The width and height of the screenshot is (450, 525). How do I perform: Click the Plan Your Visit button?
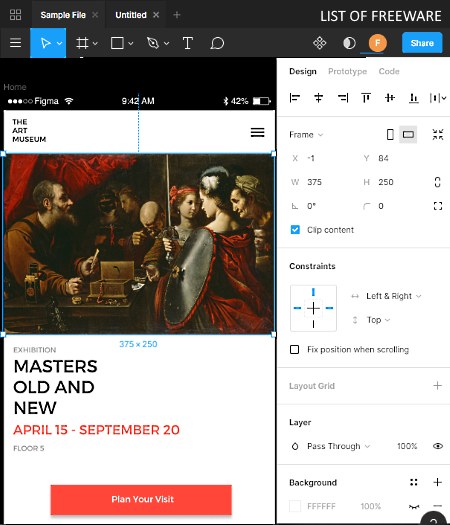coord(141,499)
